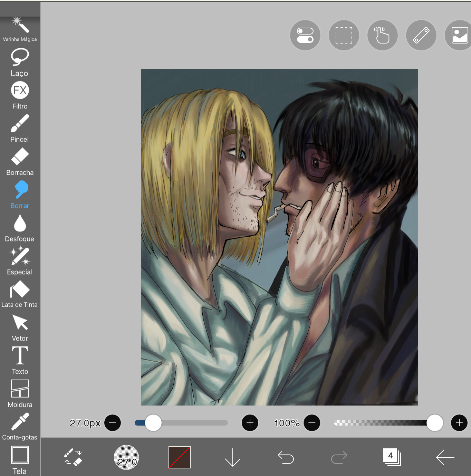The height and width of the screenshot is (476, 471).
Task: Open the ruler tool menu
Action: point(421,35)
